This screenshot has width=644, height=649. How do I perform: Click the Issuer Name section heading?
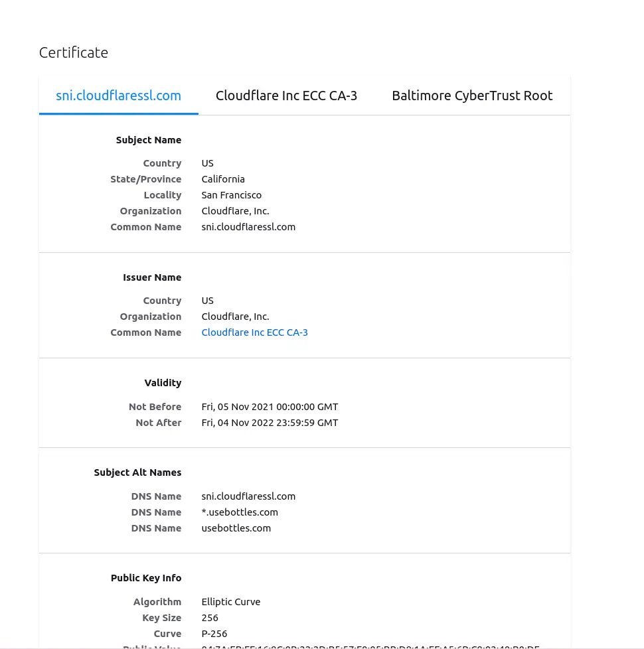(x=152, y=277)
